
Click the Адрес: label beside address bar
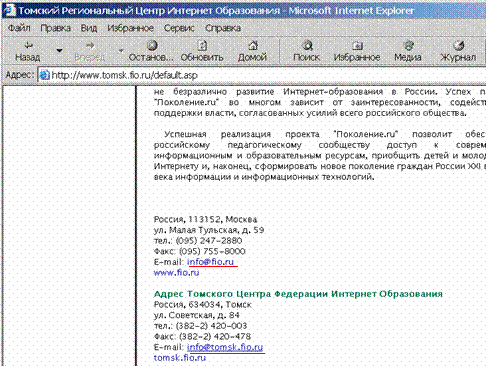20,75
